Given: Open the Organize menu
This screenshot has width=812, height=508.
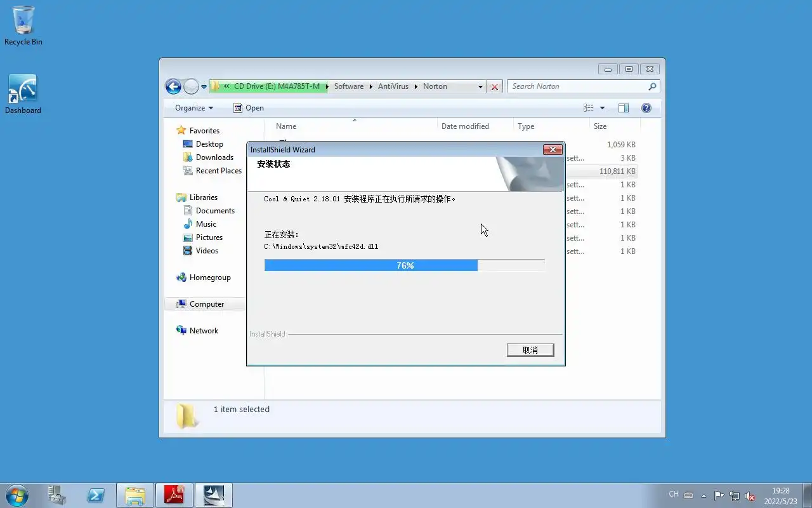Looking at the screenshot, I should pos(194,108).
